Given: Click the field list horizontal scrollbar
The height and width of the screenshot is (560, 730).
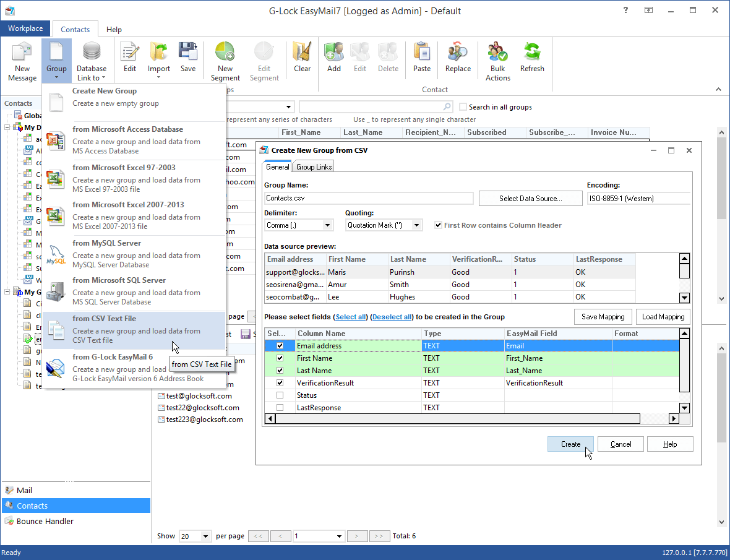Looking at the screenshot, I should tap(457, 418).
